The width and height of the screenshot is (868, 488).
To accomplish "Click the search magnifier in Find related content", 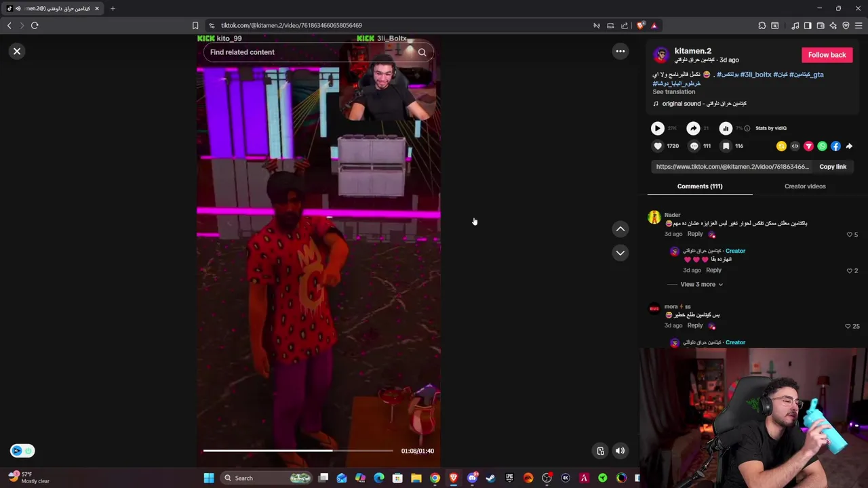I will (x=422, y=52).
